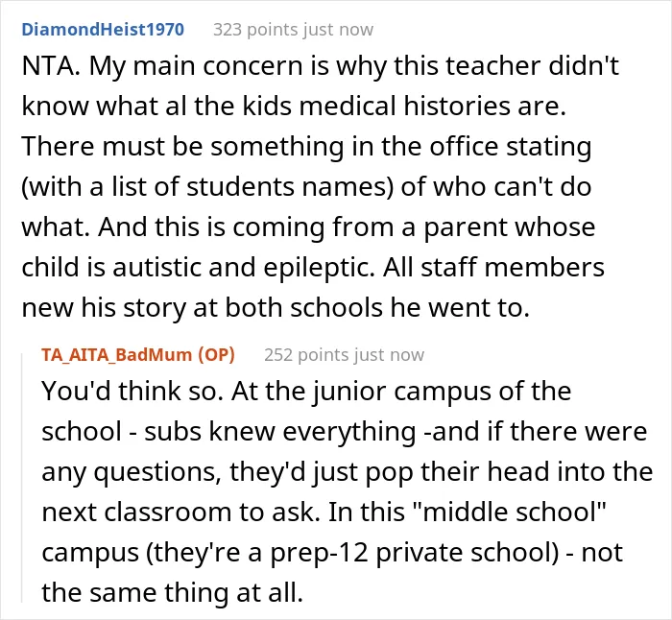
Task: Open the TA_AITA_BadMum (OP) profile
Action: pos(138,355)
